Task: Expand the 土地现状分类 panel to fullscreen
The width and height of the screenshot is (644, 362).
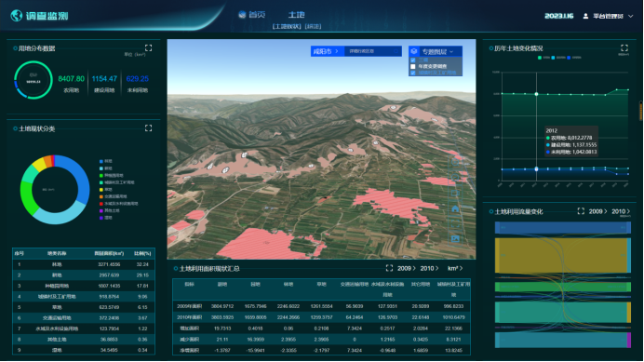Action: pos(148,128)
